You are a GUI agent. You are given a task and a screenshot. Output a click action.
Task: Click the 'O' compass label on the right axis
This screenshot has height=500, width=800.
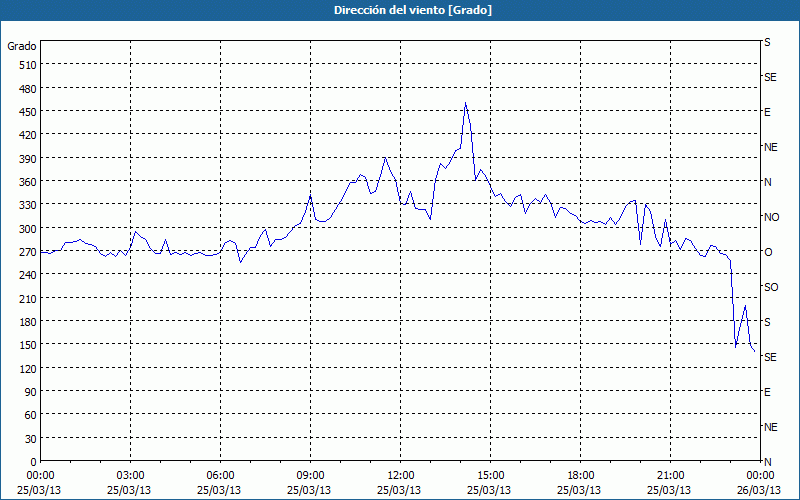[768, 252]
